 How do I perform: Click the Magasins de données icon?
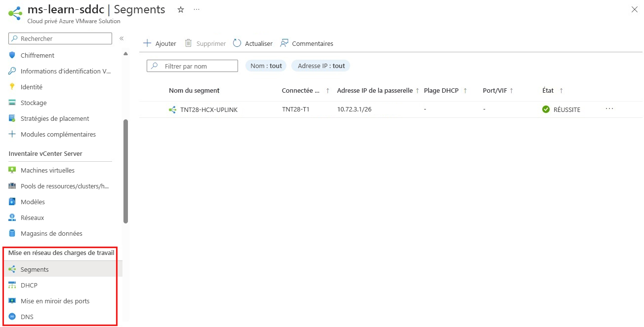12,233
